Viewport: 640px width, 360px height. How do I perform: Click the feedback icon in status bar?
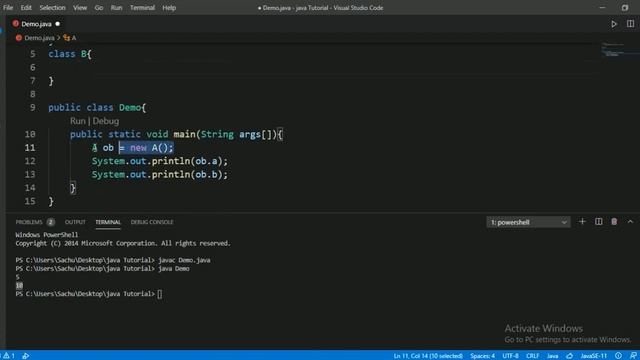pyautogui.click(x=633, y=356)
